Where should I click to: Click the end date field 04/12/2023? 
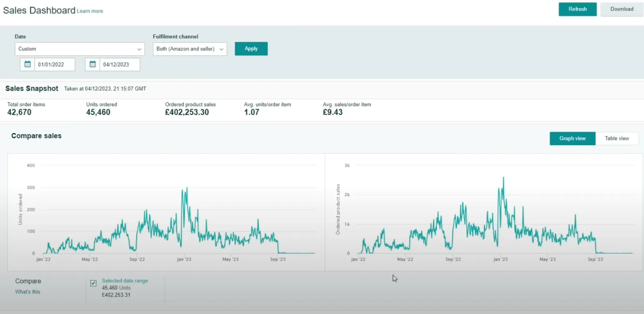point(120,64)
